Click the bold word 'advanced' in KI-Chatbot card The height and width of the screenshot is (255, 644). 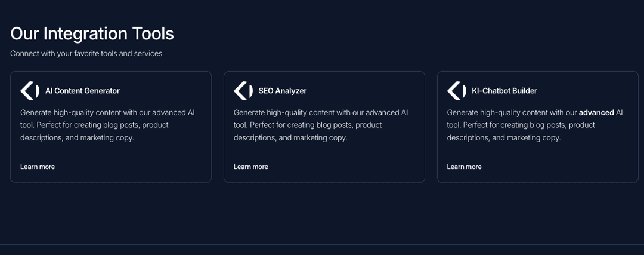coord(596,113)
